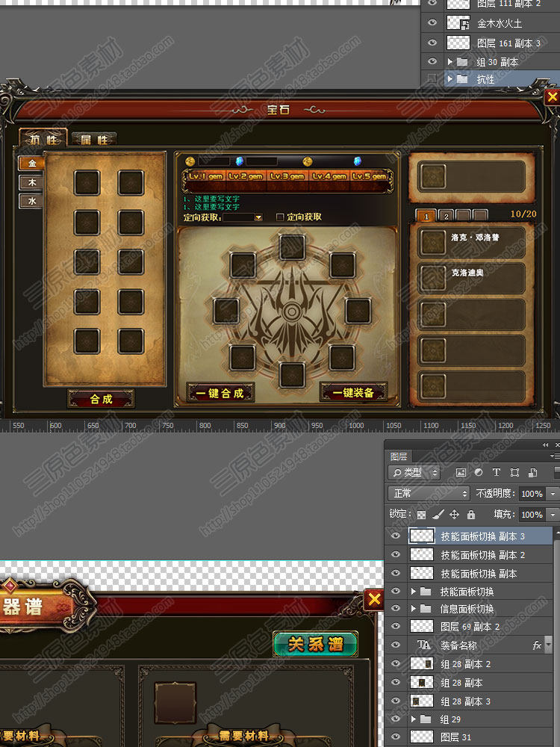Expand the 组 29 group

(x=414, y=719)
